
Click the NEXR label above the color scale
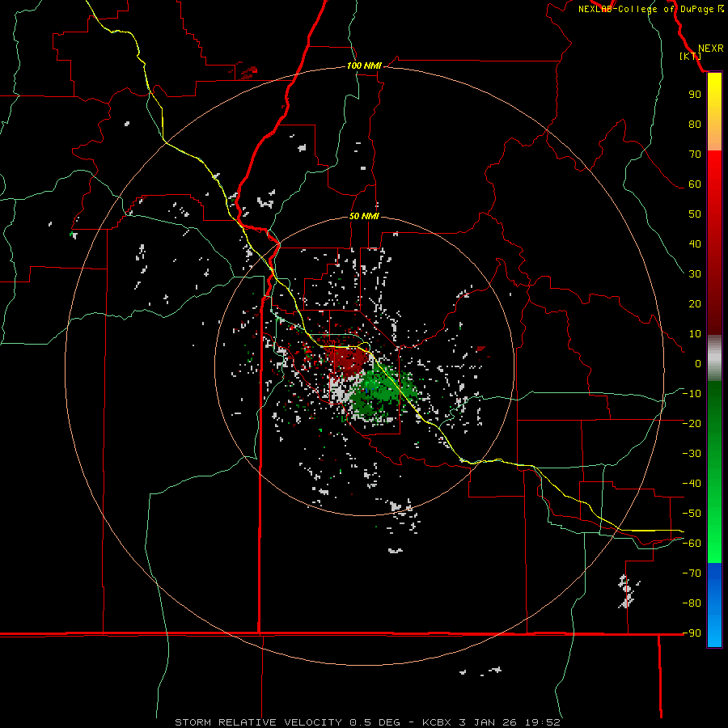pos(710,49)
